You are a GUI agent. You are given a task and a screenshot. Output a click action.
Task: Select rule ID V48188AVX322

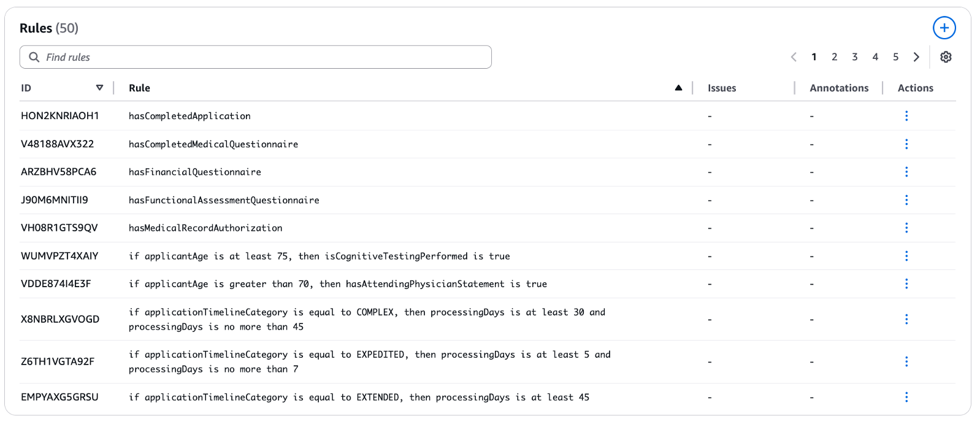click(58, 144)
